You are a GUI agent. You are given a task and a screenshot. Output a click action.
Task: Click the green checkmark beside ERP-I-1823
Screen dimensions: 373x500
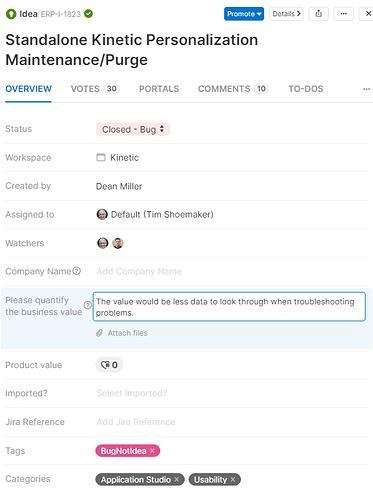click(88, 14)
